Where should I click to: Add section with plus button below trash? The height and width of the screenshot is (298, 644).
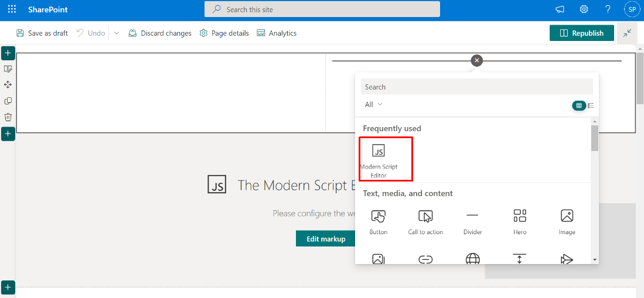pyautogui.click(x=8, y=134)
